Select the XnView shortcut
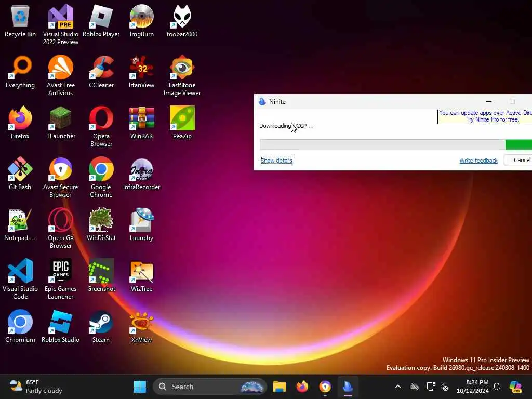This screenshot has width=532, height=399. (141, 326)
